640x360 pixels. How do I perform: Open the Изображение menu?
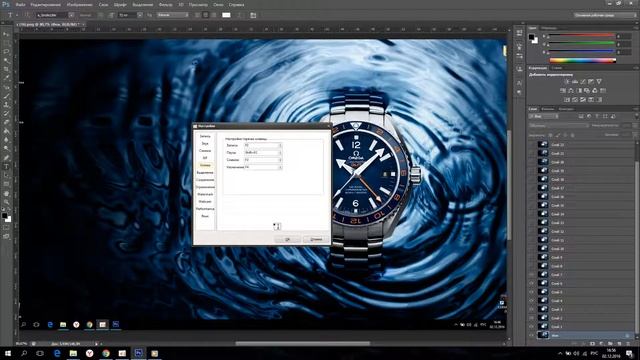(x=80, y=5)
